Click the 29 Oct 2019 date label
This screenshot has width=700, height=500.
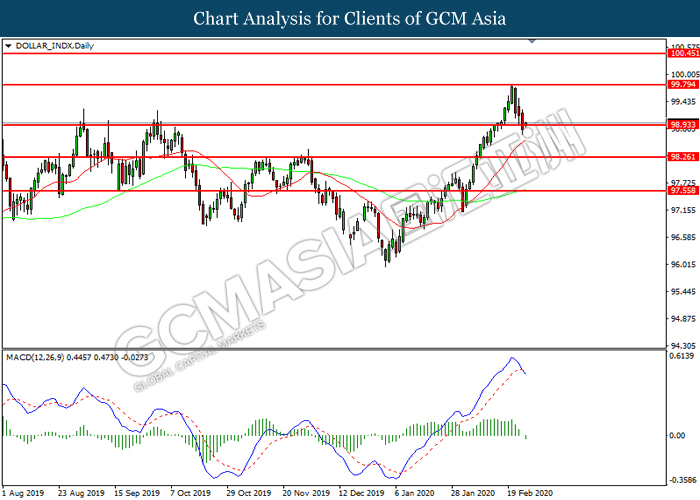[249, 493]
